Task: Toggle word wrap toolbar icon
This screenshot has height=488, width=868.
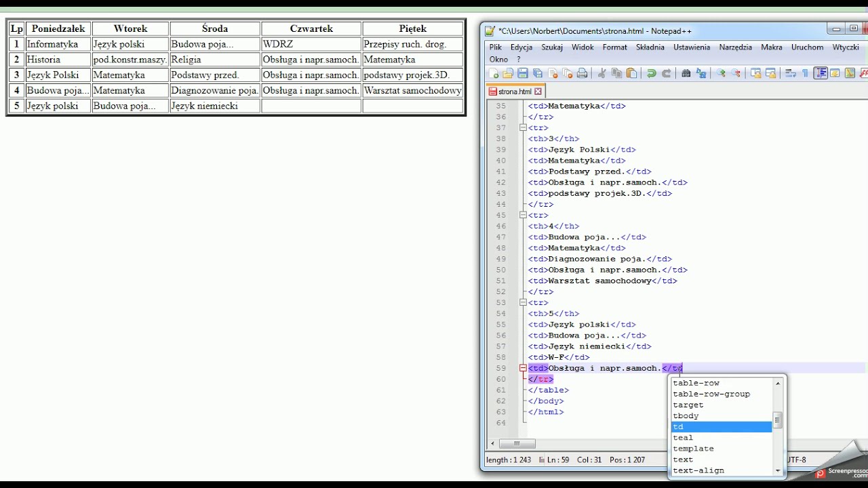Action: pos(790,73)
